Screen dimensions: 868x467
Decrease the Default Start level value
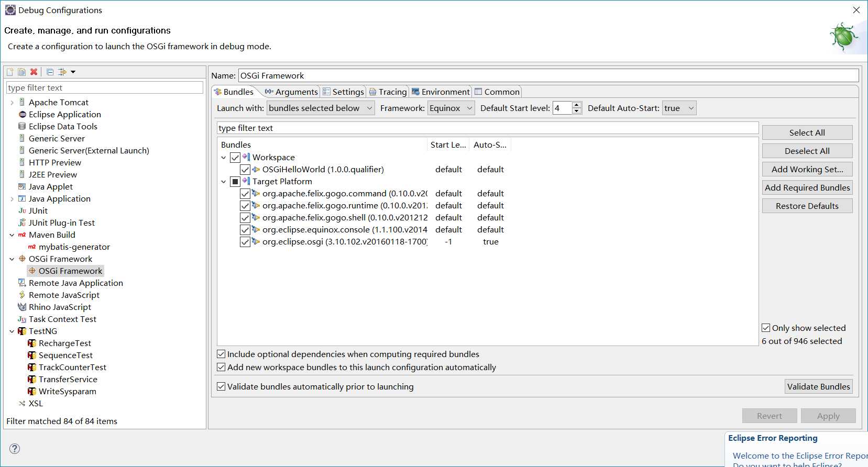point(577,111)
